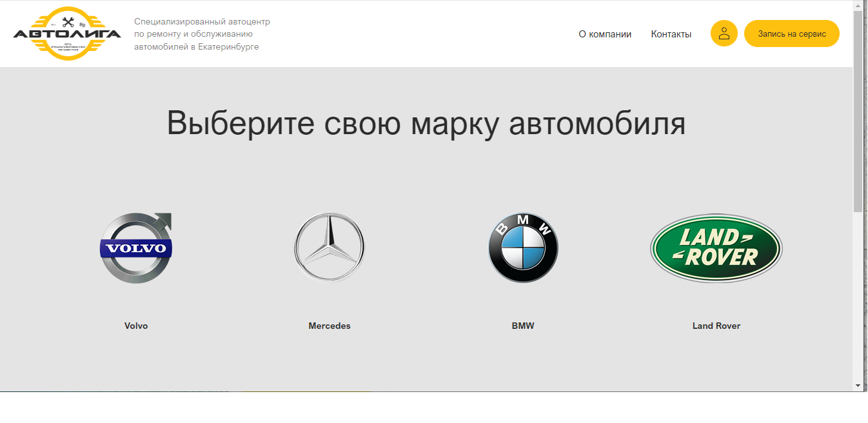Open the user account profile icon
Viewport: 868px width, 423px height.
(x=724, y=34)
